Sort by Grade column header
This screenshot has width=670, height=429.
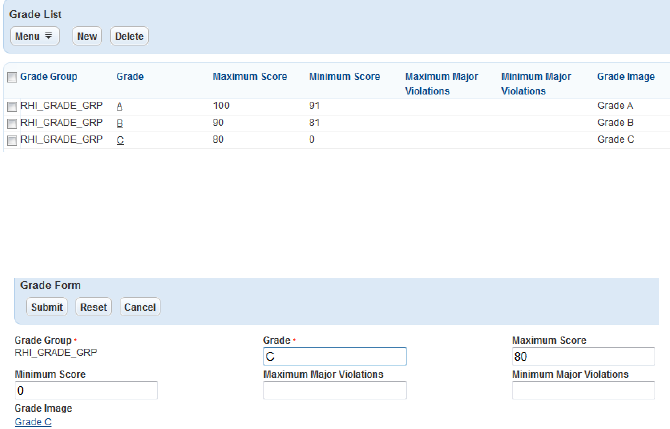point(130,76)
